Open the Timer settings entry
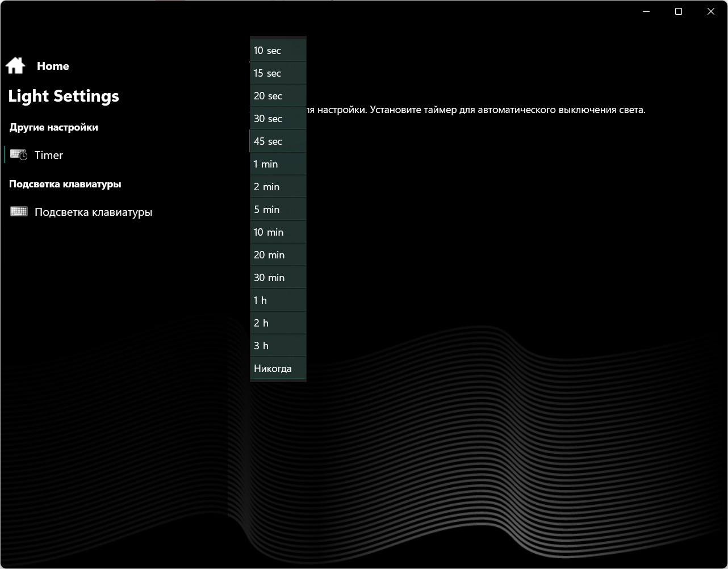 [49, 155]
